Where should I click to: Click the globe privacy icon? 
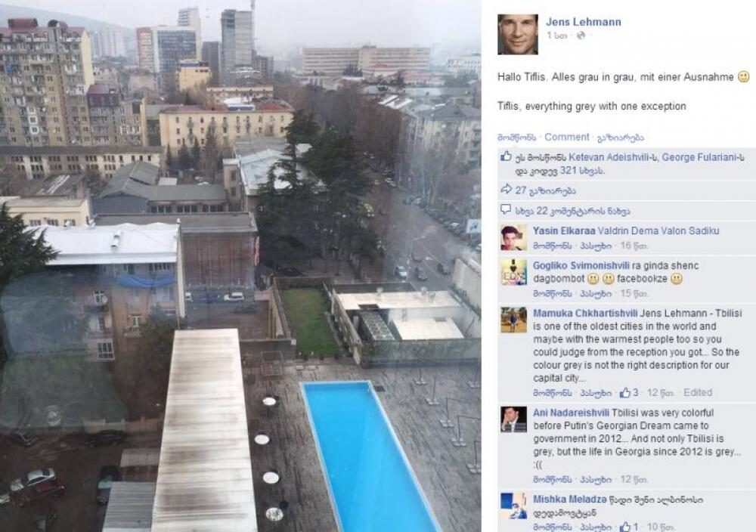(x=581, y=36)
